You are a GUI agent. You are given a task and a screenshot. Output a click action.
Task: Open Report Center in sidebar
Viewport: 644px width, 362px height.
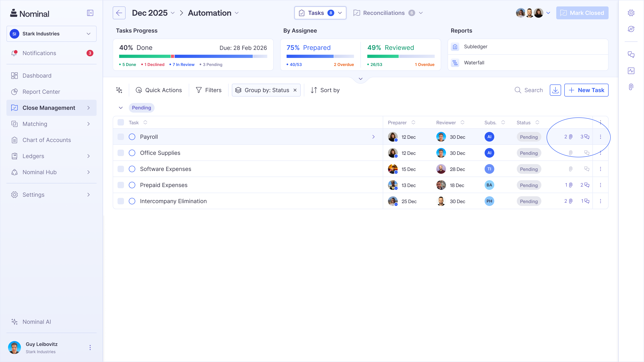pyautogui.click(x=41, y=92)
